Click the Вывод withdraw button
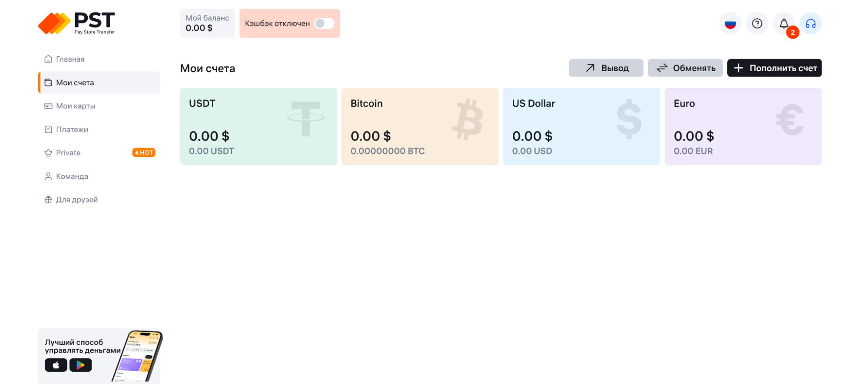Screen dimensions: 868x386 606,68
